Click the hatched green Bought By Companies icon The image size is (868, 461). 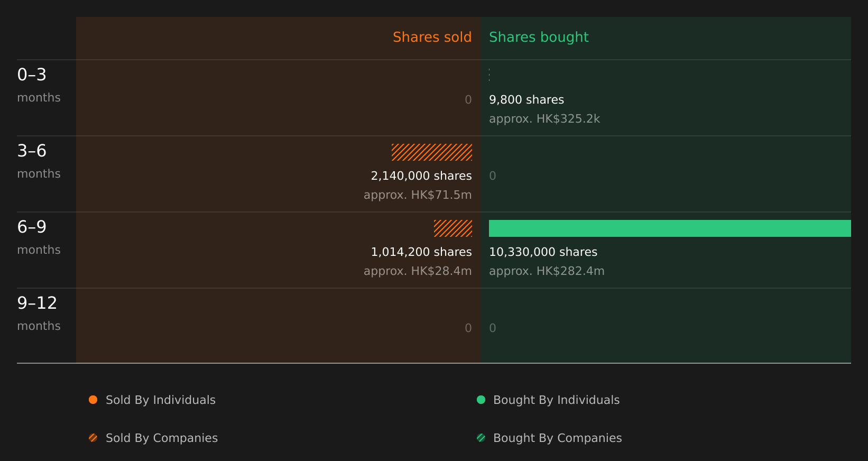(x=481, y=438)
